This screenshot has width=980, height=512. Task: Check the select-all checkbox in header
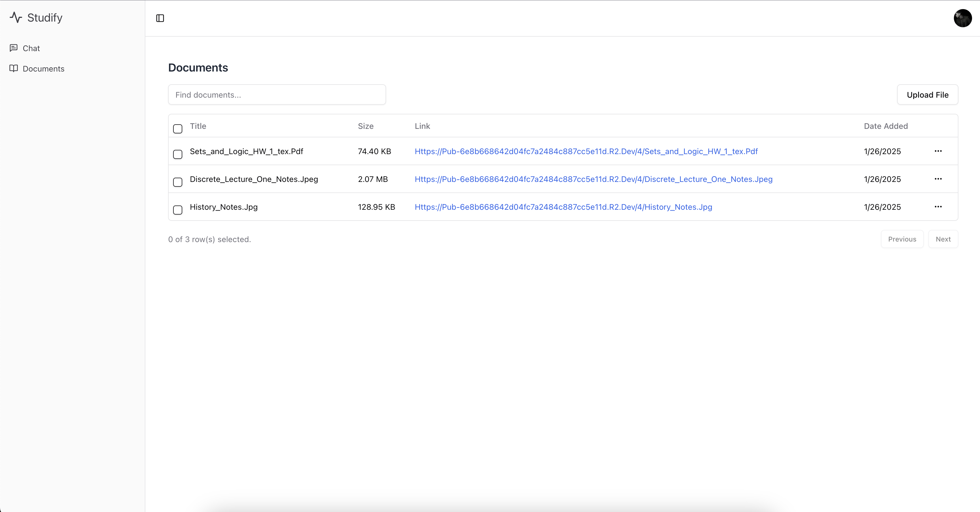click(178, 129)
